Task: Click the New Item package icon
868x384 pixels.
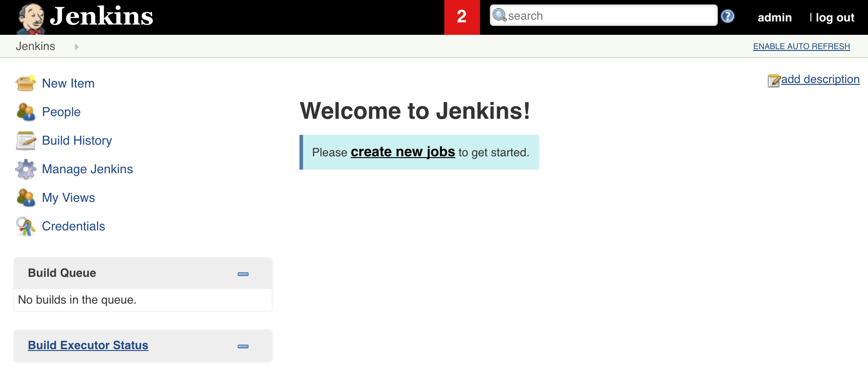Action: tap(25, 83)
